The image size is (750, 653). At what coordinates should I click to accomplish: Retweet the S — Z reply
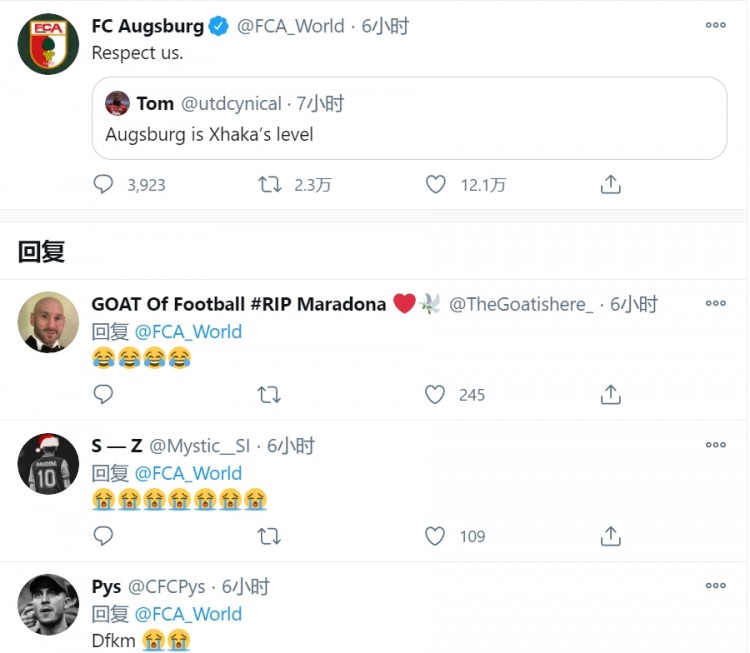(269, 537)
